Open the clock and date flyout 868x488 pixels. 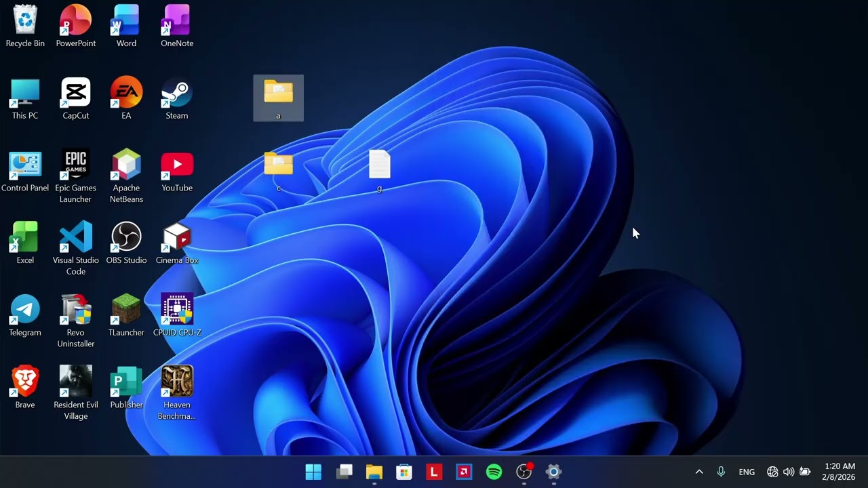coord(840,472)
